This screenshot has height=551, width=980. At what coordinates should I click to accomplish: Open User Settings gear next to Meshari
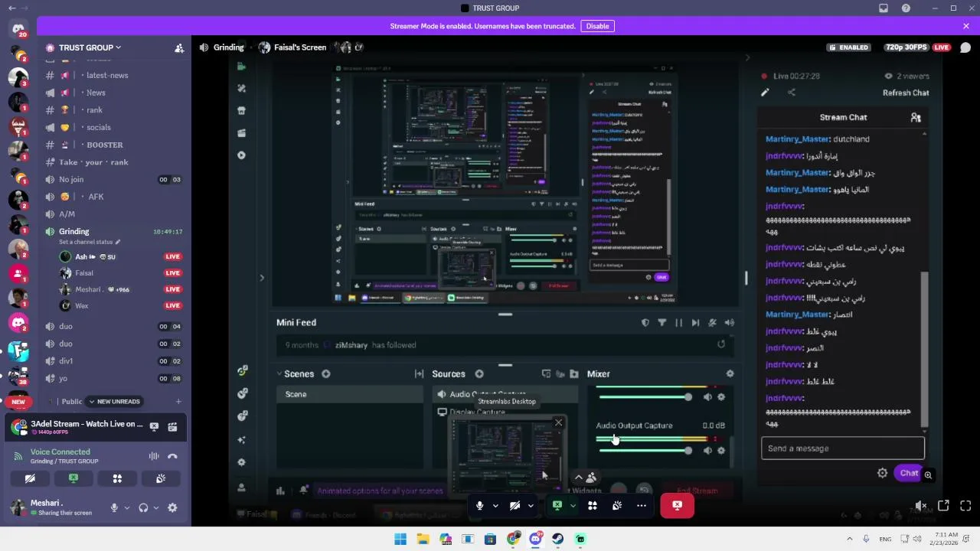click(x=172, y=507)
